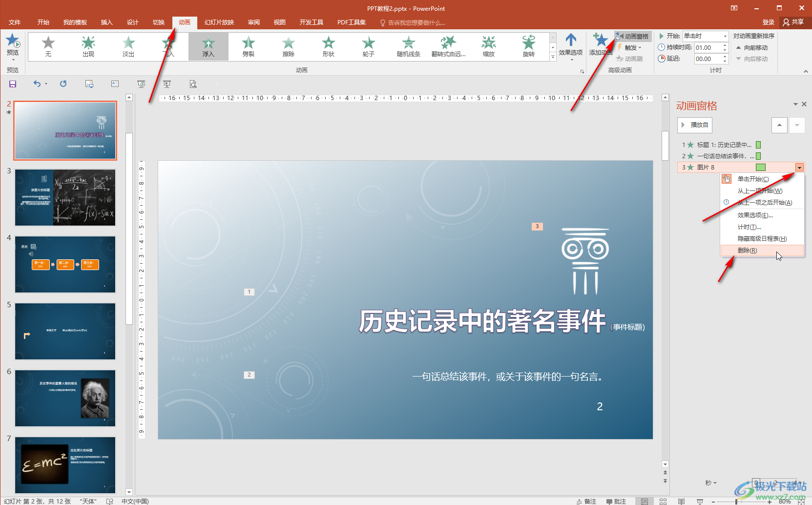Choose the 浮入 (Float In) animation
Image resolution: width=812 pixels, height=505 pixels.
208,46
